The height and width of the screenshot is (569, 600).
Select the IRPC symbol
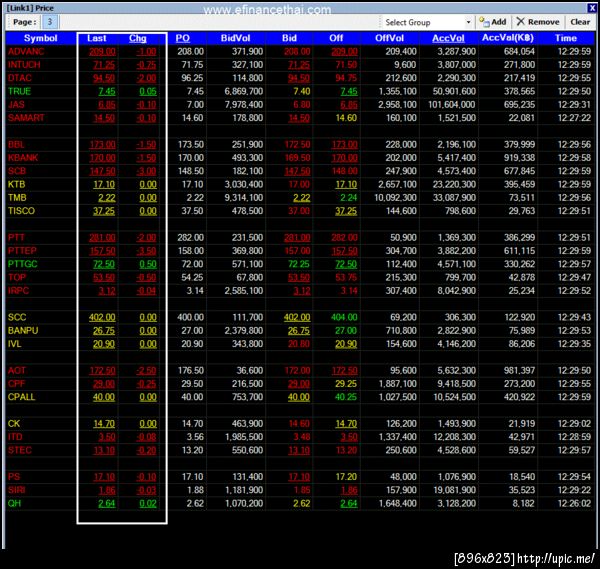pos(18,291)
